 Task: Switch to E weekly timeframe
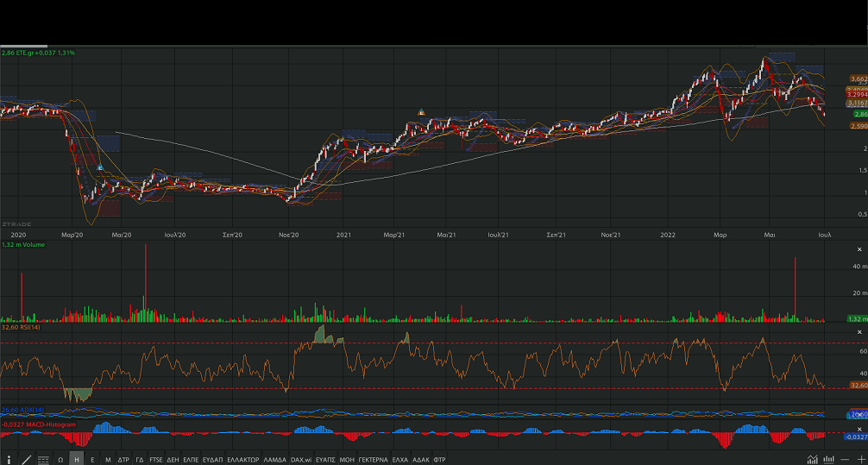92,459
